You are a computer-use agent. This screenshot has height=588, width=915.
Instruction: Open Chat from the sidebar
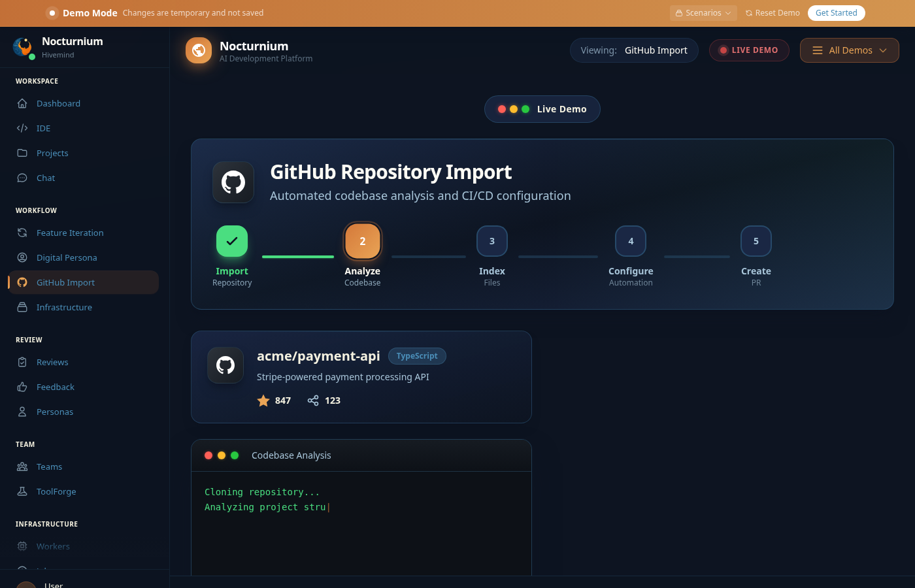(x=84, y=178)
